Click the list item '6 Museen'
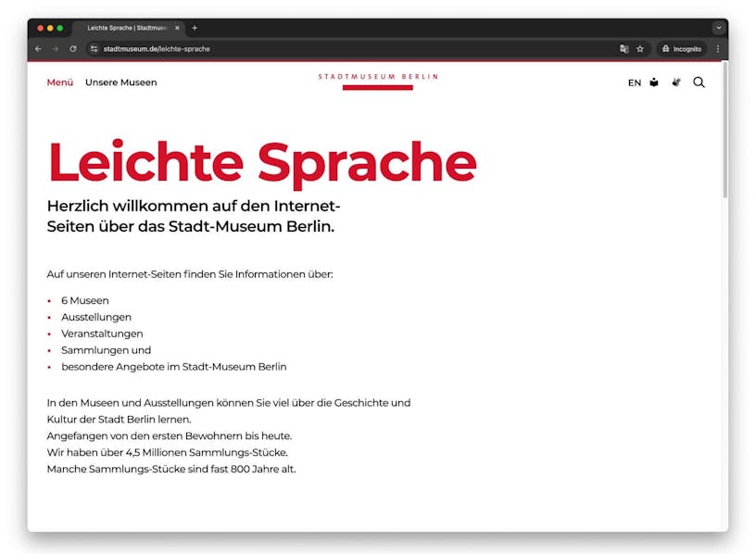 85,300
